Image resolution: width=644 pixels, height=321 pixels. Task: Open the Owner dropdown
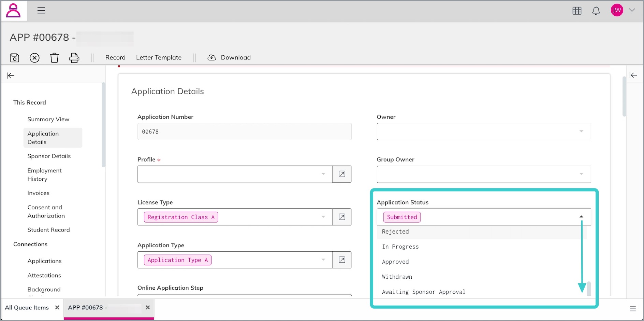[x=484, y=131]
